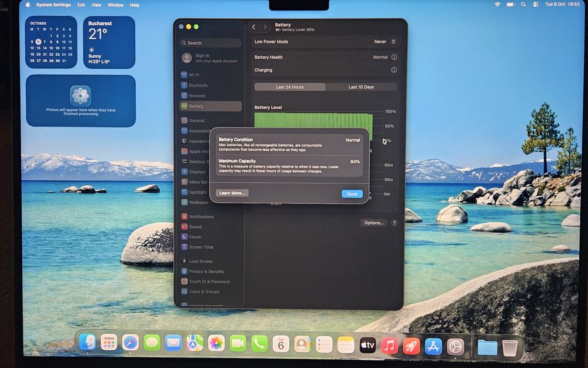Click Done in the battery condition dialog
The width and height of the screenshot is (588, 368).
coord(352,194)
